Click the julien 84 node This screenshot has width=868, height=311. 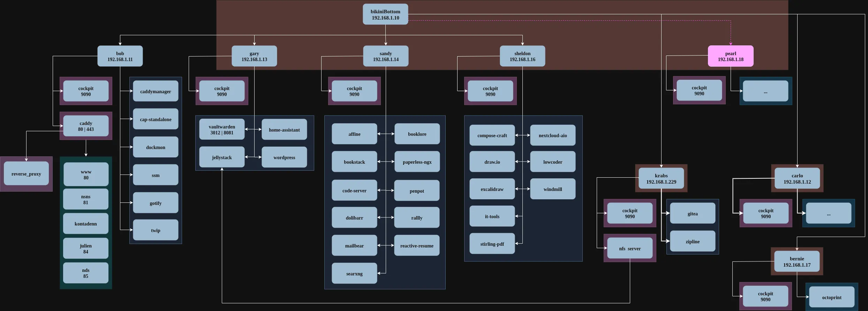coord(86,249)
